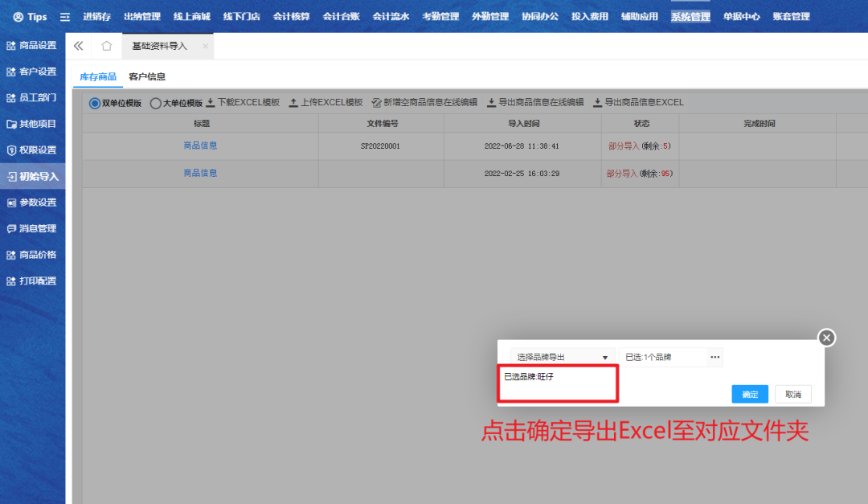Viewport: 868px width, 504px height.
Task: Open 商品设置 in the left sidebar
Action: point(32,46)
